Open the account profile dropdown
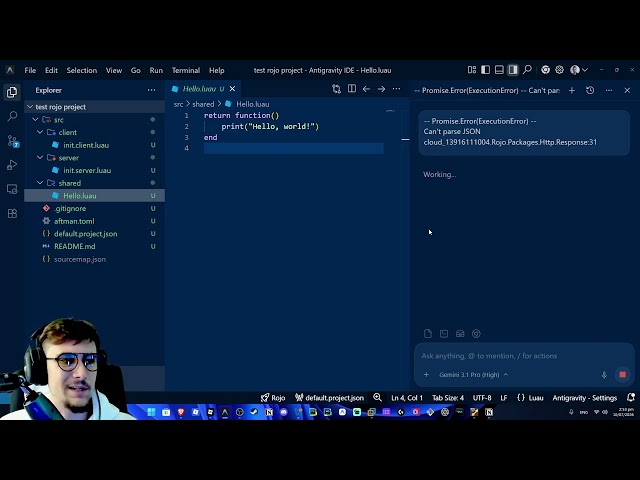640x480 pixels. click(579, 70)
